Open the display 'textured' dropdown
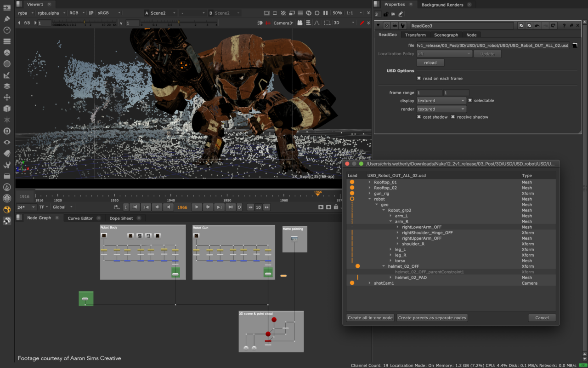This screenshot has width=588, height=368. (441, 100)
